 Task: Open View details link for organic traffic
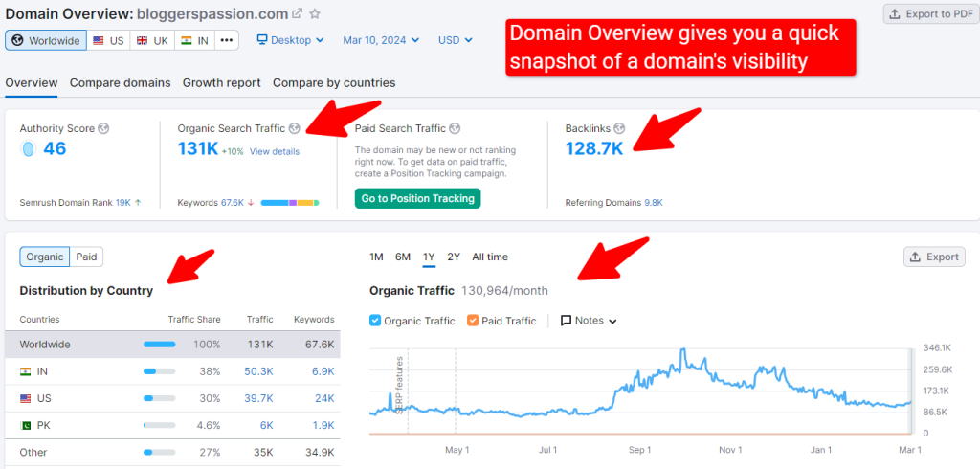point(275,151)
